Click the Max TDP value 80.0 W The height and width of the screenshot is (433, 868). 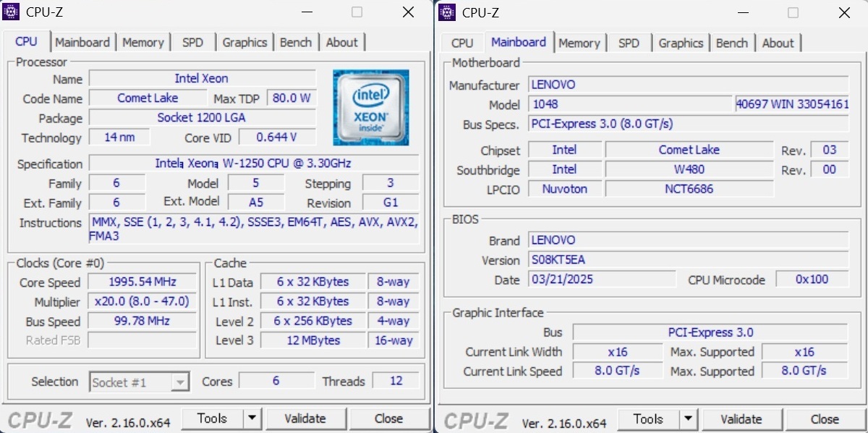coord(292,98)
